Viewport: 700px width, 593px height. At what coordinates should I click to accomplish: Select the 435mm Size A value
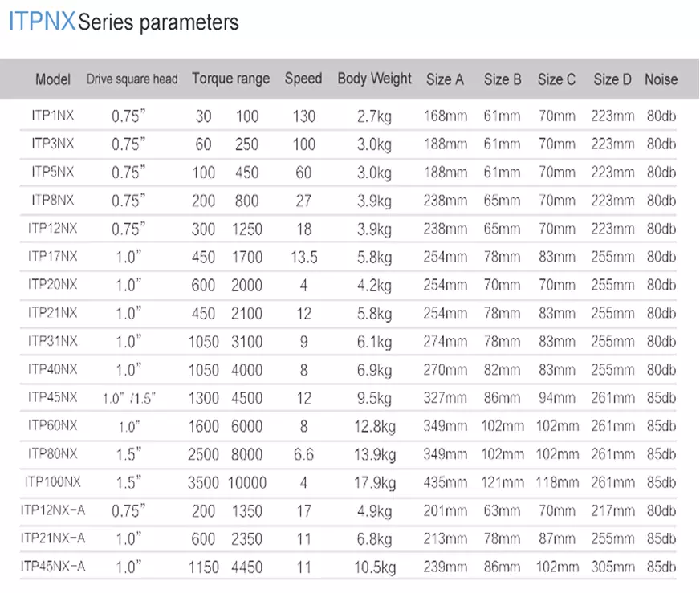pyautogui.click(x=445, y=483)
